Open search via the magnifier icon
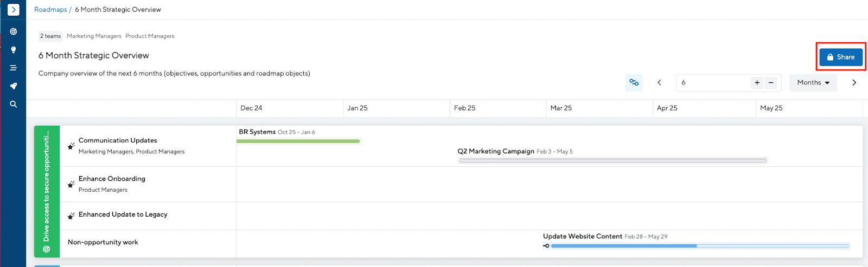This screenshot has height=267, width=868. point(13,104)
